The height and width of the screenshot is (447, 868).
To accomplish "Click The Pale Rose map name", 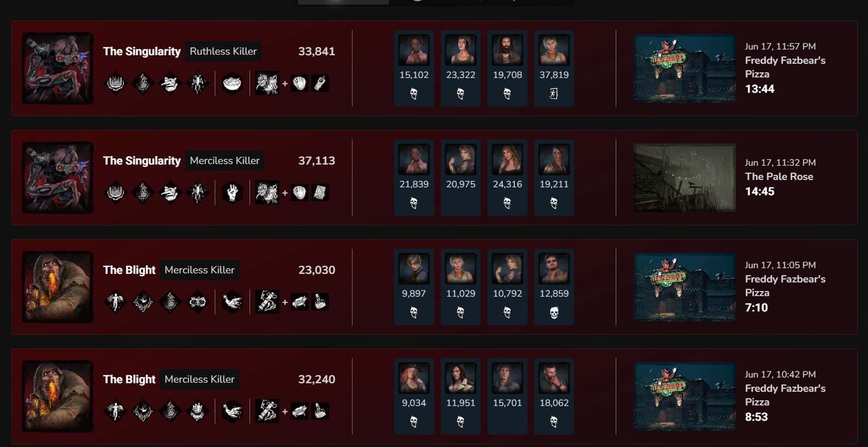I will point(779,177).
